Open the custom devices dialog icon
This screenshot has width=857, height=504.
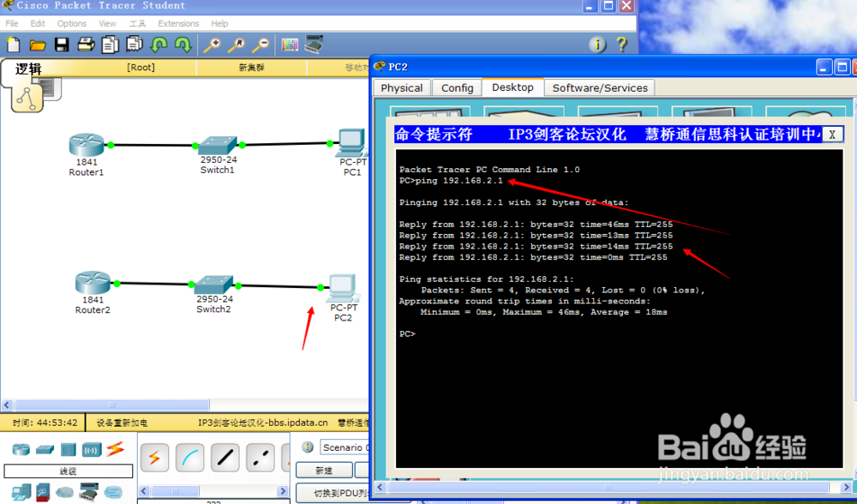(314, 45)
